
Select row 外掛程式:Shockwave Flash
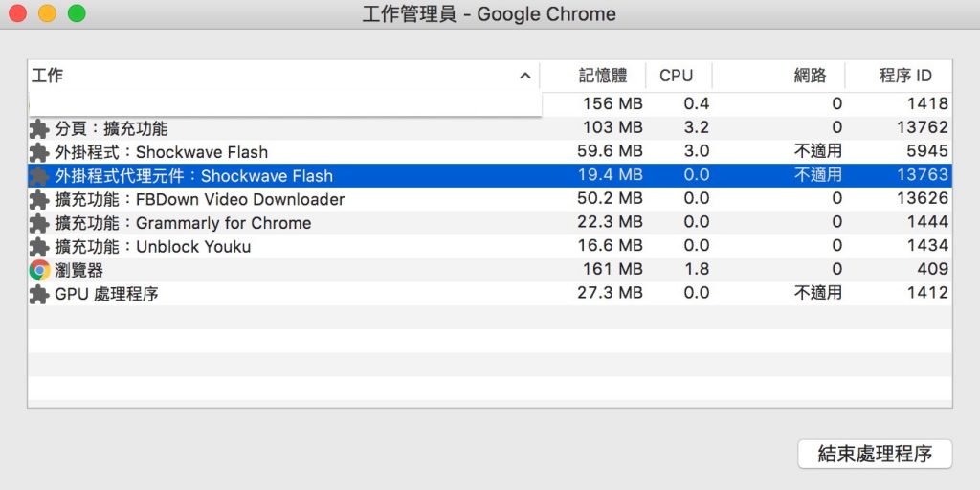490,152
